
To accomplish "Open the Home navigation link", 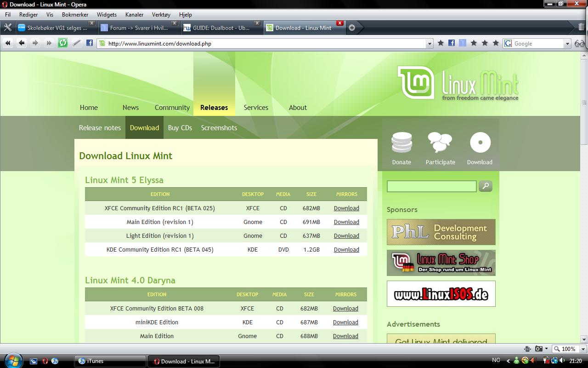I will (x=89, y=108).
